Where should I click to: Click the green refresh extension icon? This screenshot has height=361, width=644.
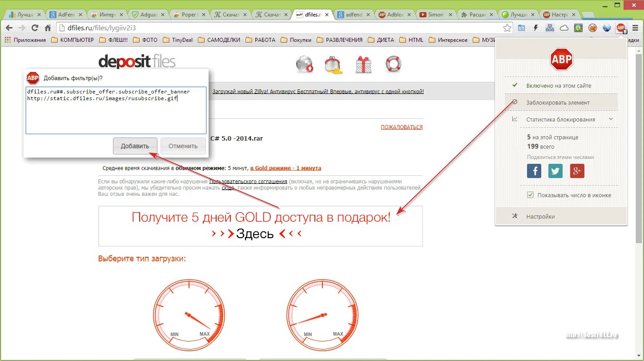click(x=578, y=28)
